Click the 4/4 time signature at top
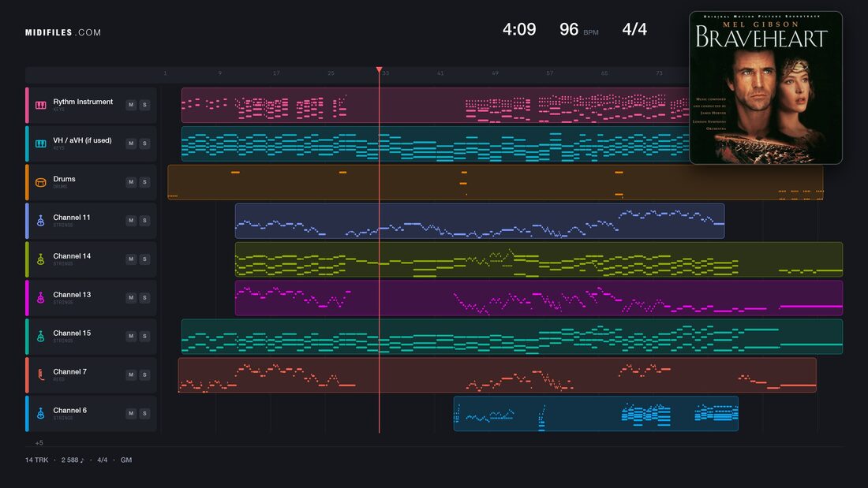The width and height of the screenshot is (868, 488). 634,29
